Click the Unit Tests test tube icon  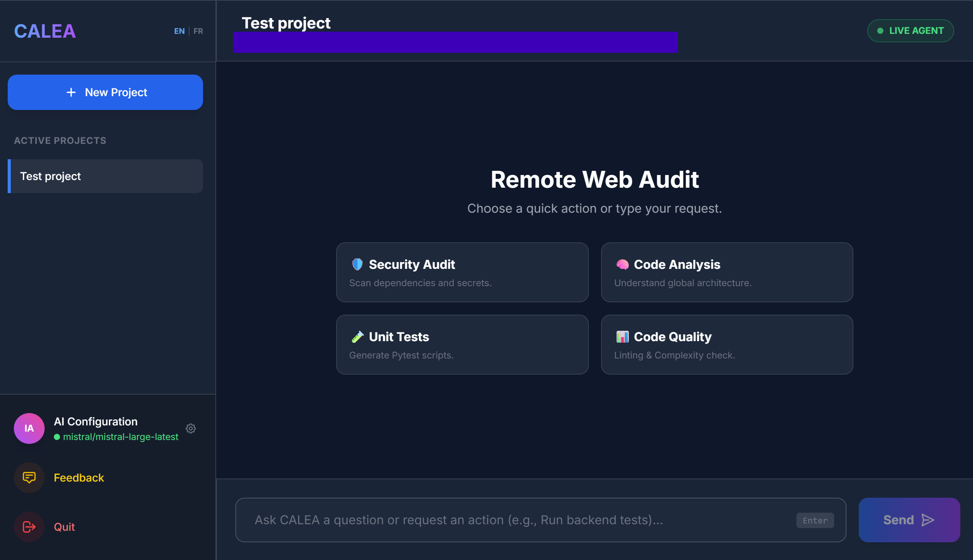(x=357, y=337)
